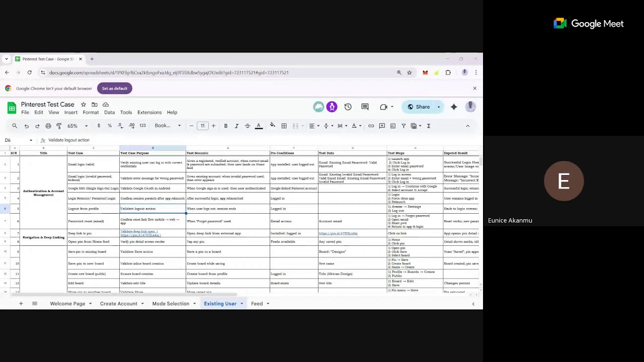Toggle bold formatting
Image resolution: width=644 pixels, height=362 pixels.
tap(226, 126)
